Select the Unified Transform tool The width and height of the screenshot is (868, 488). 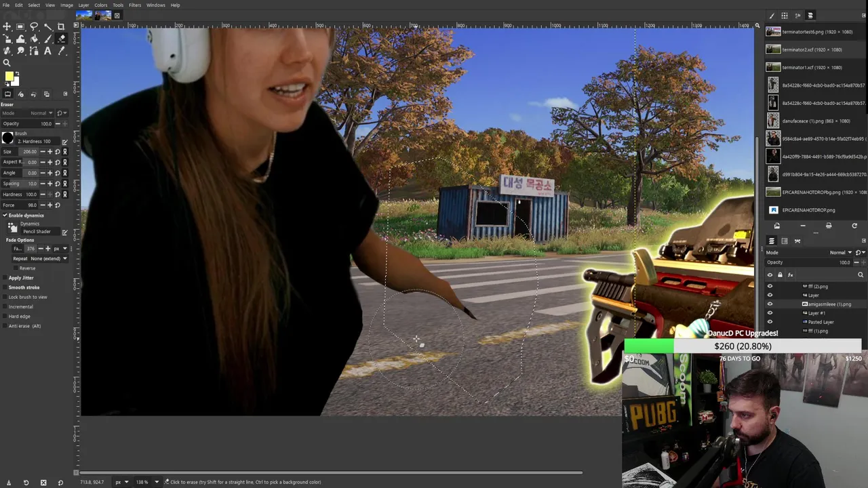pyautogui.click(x=7, y=39)
